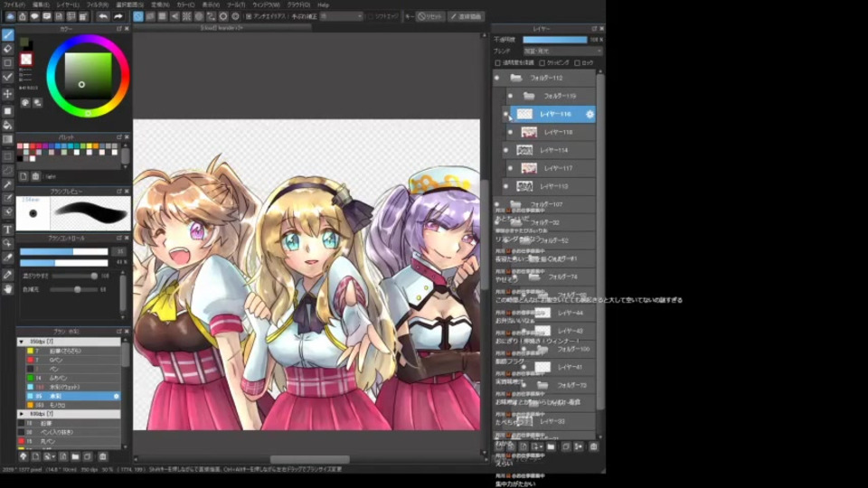This screenshot has height=488, width=868.
Task: Pick the Bucket fill tool
Action: coord(8,125)
